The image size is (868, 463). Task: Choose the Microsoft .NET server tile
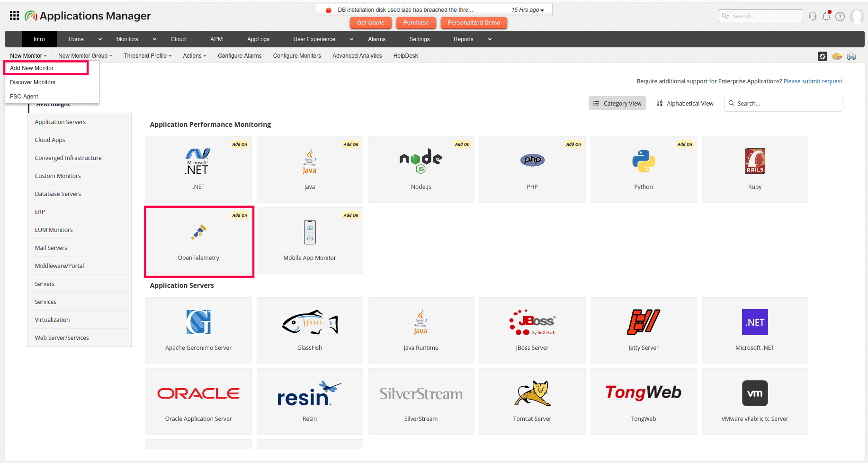[x=755, y=330]
